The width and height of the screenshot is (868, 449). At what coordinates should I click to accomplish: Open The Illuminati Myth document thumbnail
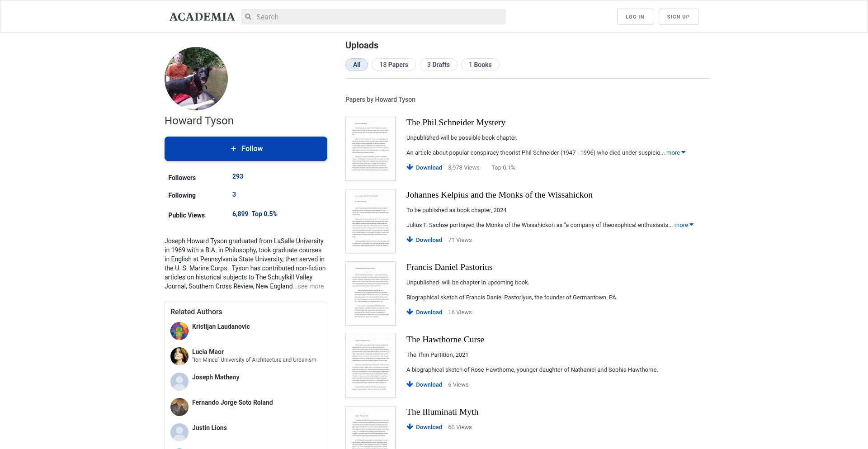370,427
